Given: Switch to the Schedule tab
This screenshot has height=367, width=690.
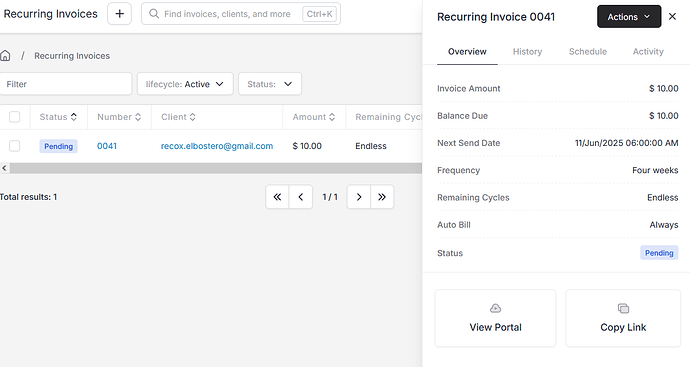Looking at the screenshot, I should coord(587,51).
